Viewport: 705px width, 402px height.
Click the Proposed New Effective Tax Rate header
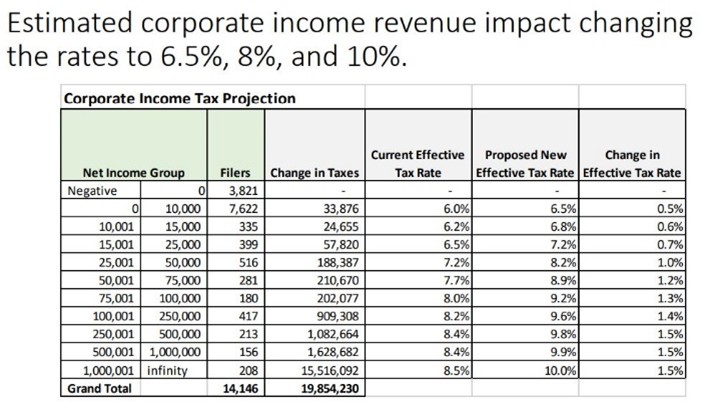pos(525,145)
